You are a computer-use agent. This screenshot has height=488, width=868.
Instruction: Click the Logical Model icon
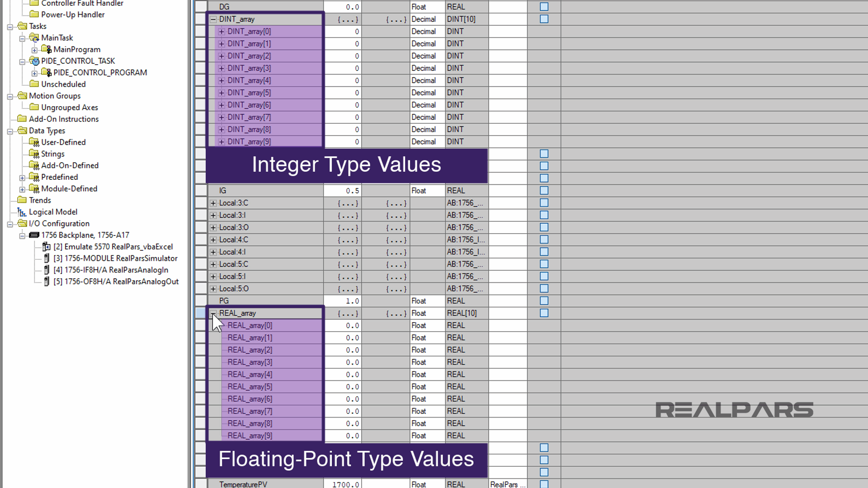[21, 212]
